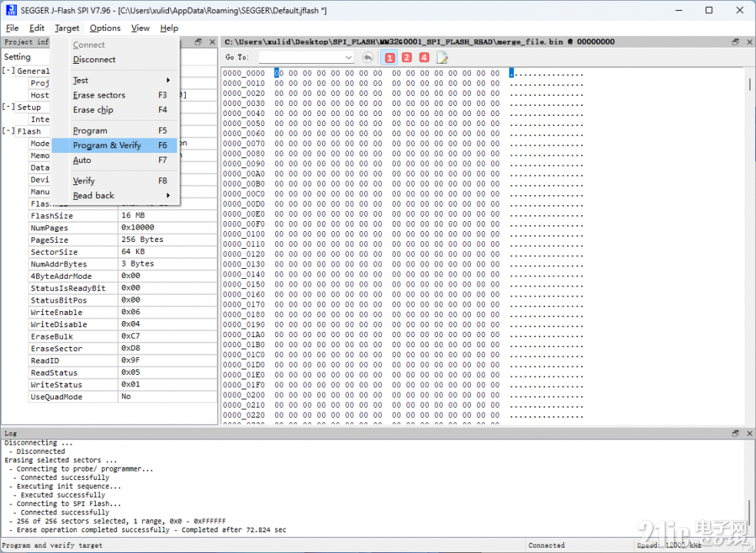Select ReadStatus value 0x05
This screenshot has width=756, height=553.
click(x=167, y=373)
